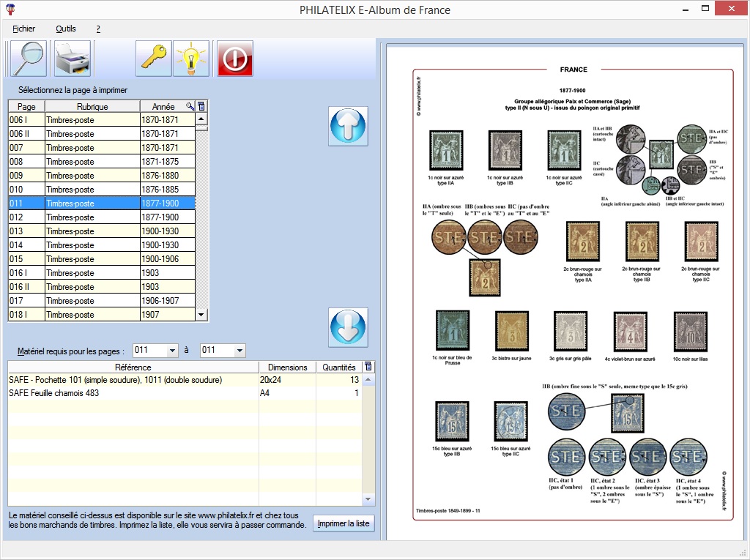Click the blue down arrow to next page
Viewport: 750px width, 560px height.
pyautogui.click(x=347, y=327)
